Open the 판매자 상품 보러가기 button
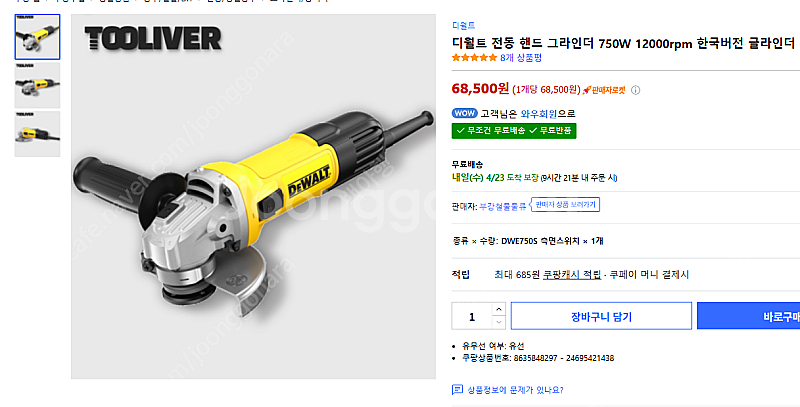The image size is (800, 407). 565,205
